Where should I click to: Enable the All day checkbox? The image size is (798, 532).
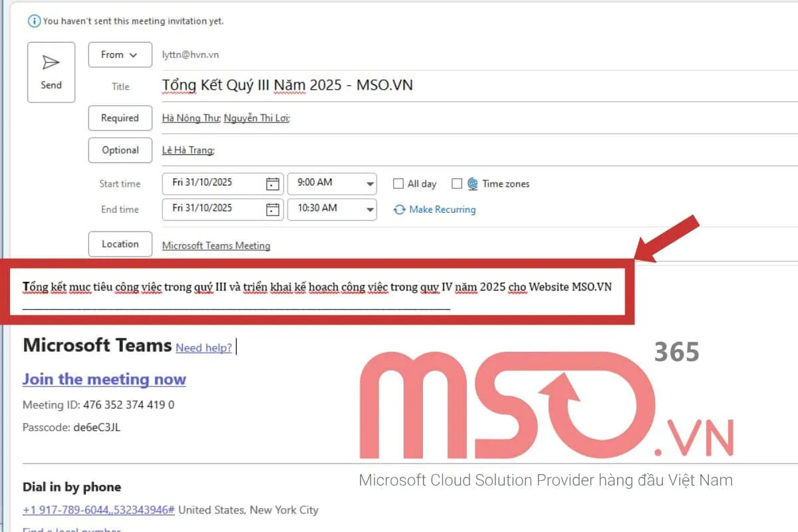398,184
